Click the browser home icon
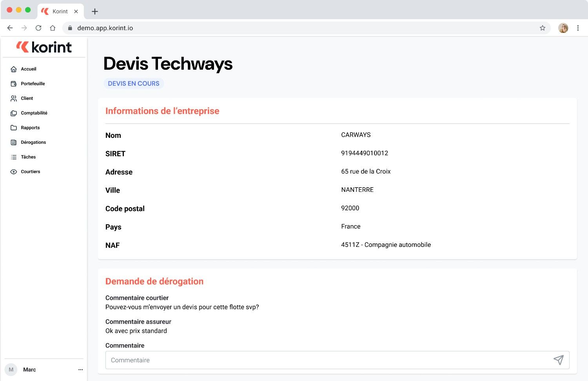Screen dimensions: 588x381 (x=53, y=28)
